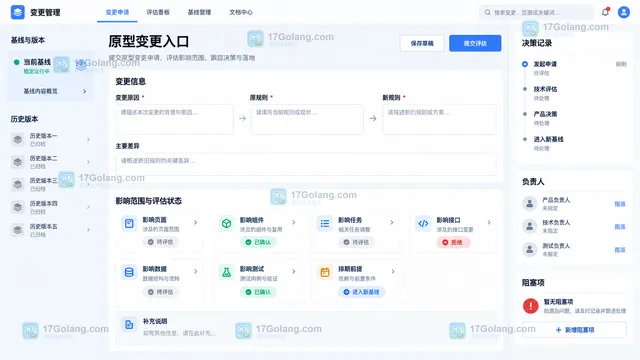The height and width of the screenshot is (360, 640).
Task: Click the 发起申请 timeline step marker
Action: [525, 64]
